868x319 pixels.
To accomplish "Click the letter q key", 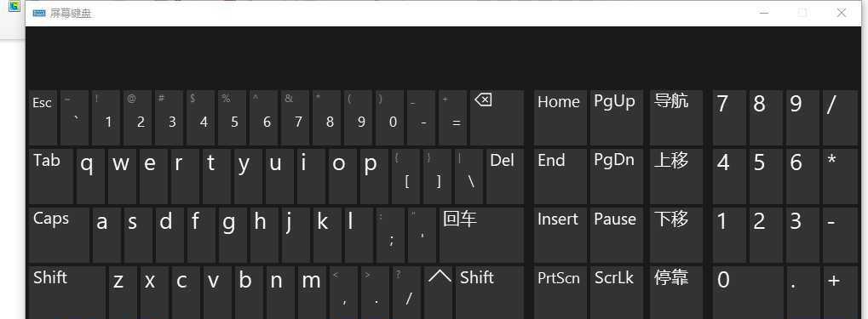I will [91, 176].
